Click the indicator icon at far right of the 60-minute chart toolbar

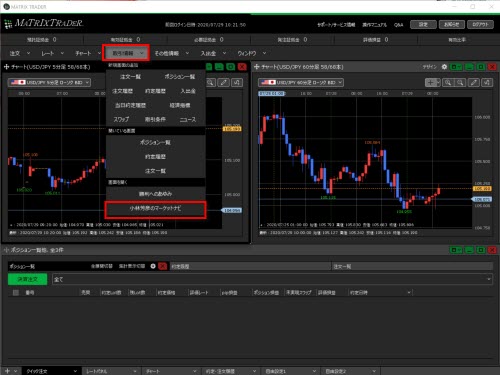487,82
